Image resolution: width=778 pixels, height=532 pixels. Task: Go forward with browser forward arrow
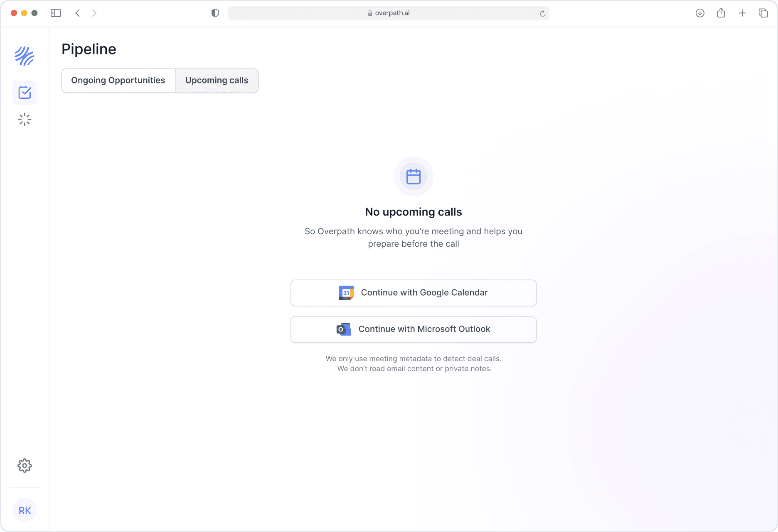[94, 13]
